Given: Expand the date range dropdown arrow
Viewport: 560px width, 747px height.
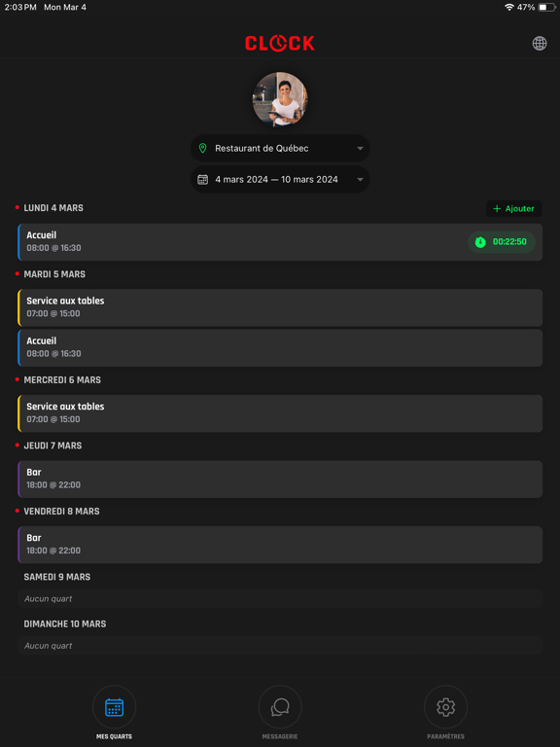Looking at the screenshot, I should (360, 180).
